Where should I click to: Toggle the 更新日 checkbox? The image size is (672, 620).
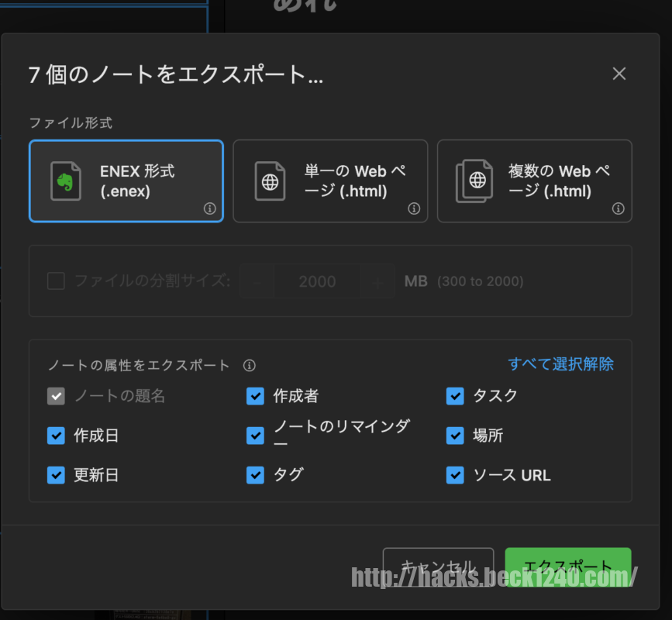click(56, 475)
